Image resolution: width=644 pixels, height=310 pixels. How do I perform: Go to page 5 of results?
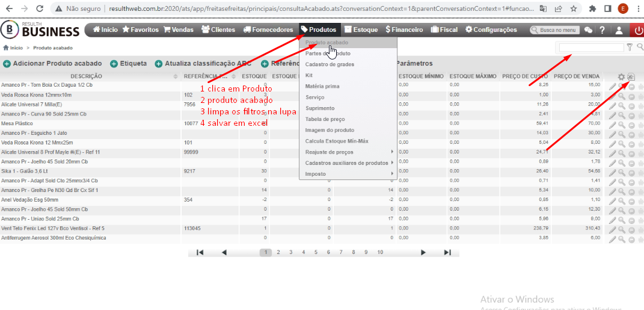click(316, 252)
